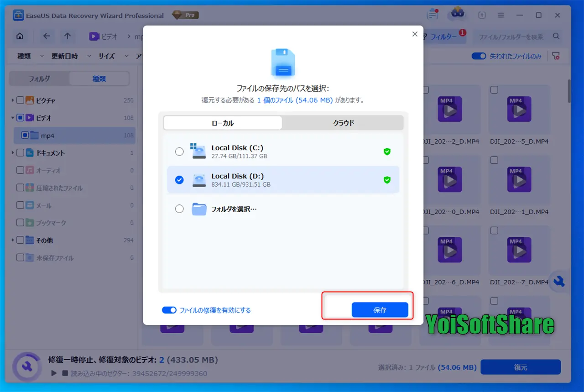Select the Local Disk (D:) radio button

[x=179, y=180]
